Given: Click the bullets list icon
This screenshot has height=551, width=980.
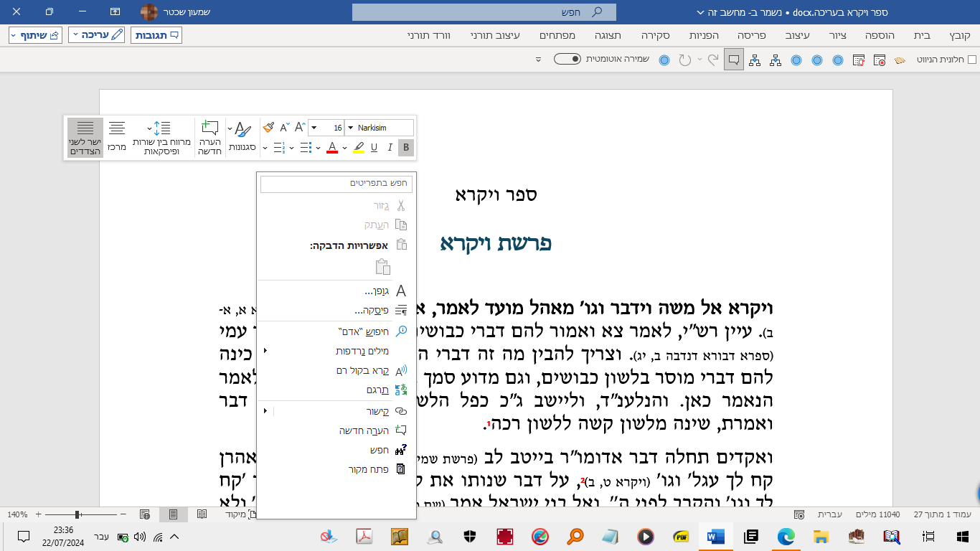Looking at the screenshot, I should 306,148.
